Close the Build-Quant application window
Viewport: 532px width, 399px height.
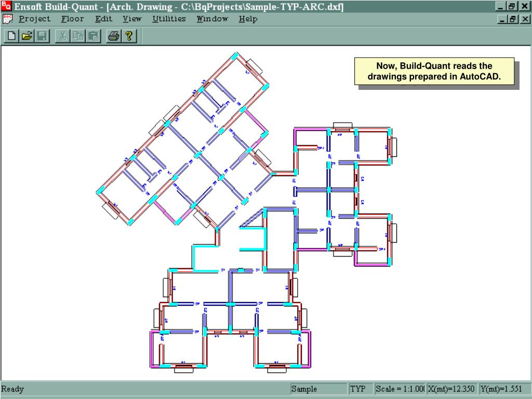click(x=525, y=6)
